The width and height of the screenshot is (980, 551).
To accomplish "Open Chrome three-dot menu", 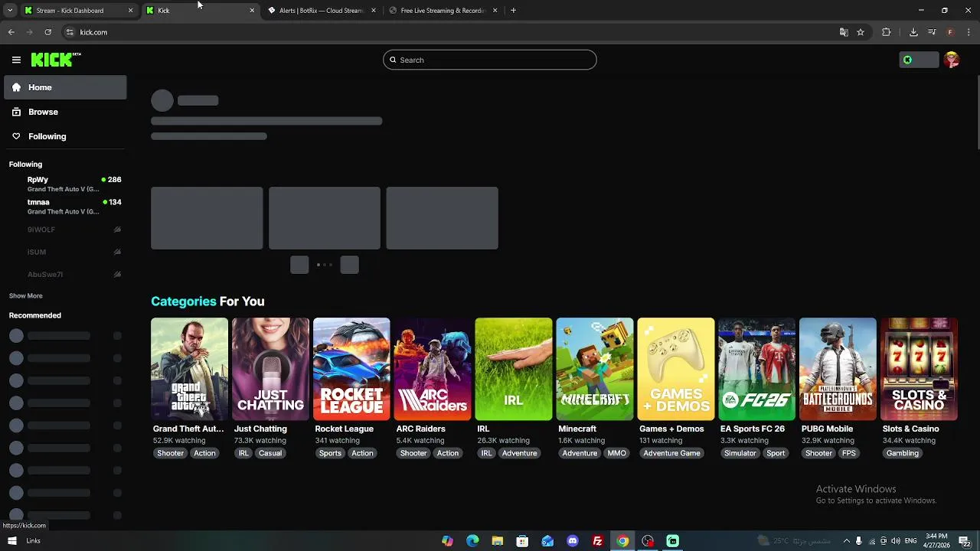I will [x=969, y=32].
